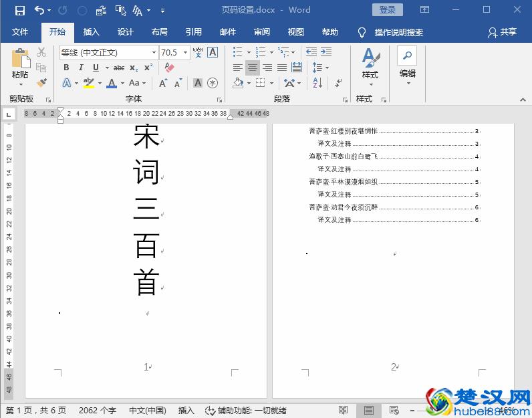Apply character border icon
Viewport: 532px width, 418px height.
pyautogui.click(x=213, y=52)
